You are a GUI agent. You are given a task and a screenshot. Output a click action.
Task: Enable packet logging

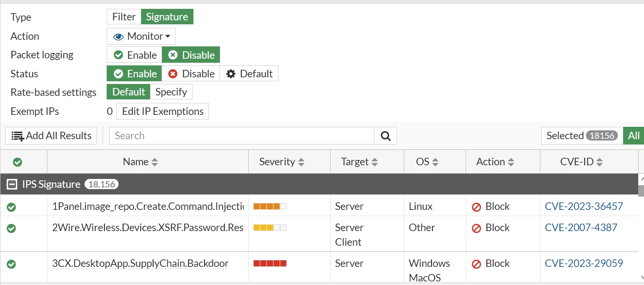[x=135, y=55]
